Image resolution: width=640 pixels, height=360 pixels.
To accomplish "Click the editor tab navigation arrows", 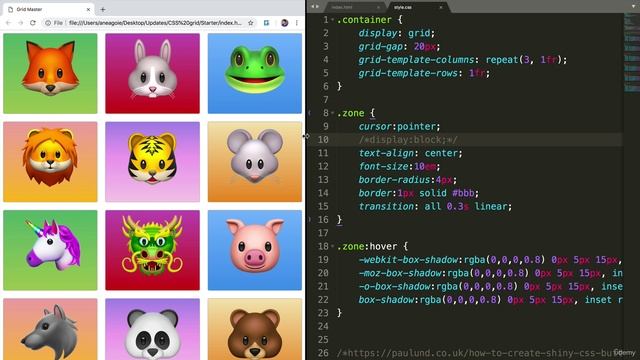I will tap(315, 7).
